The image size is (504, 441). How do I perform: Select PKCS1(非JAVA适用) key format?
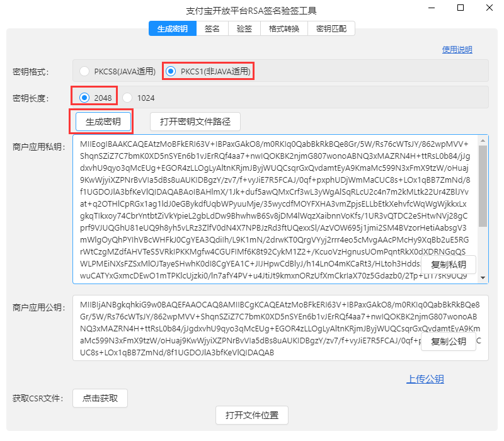tap(208, 71)
